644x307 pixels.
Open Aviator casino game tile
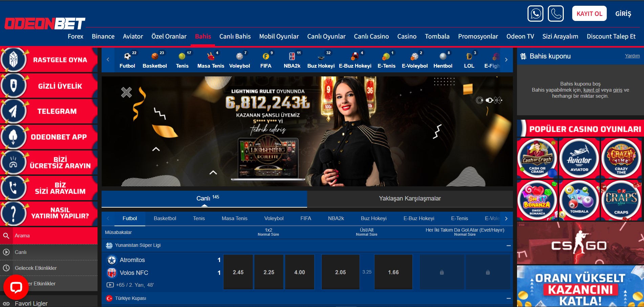pyautogui.click(x=579, y=158)
